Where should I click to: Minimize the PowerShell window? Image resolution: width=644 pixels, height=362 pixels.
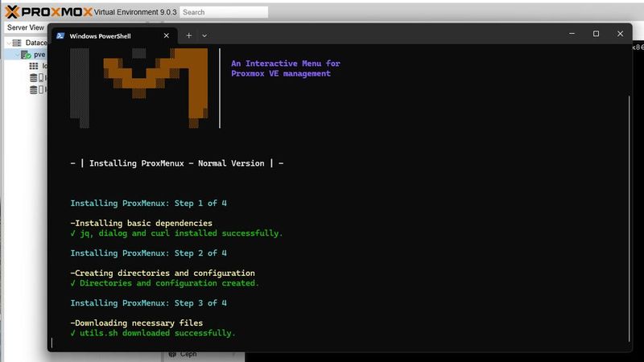tap(572, 34)
